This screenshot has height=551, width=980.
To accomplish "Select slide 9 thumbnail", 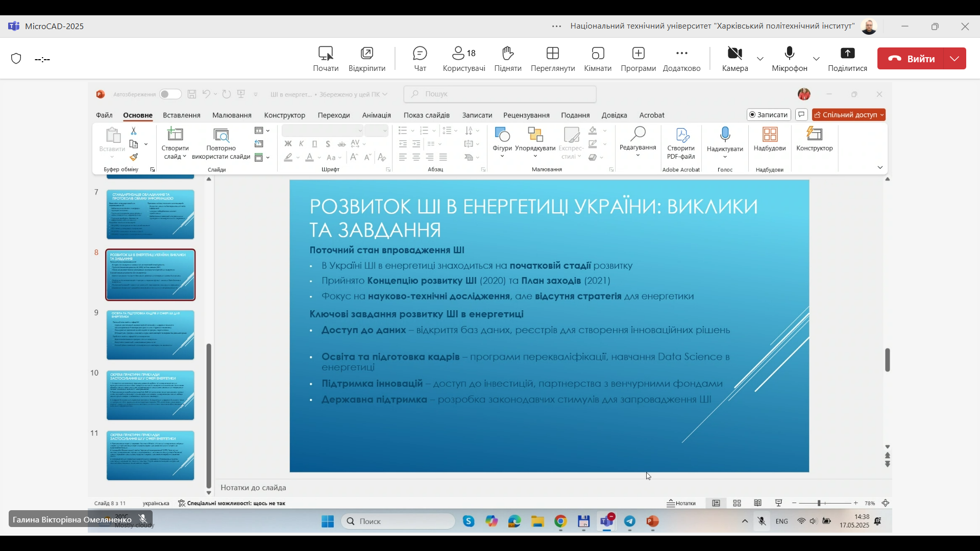I will [x=150, y=335].
